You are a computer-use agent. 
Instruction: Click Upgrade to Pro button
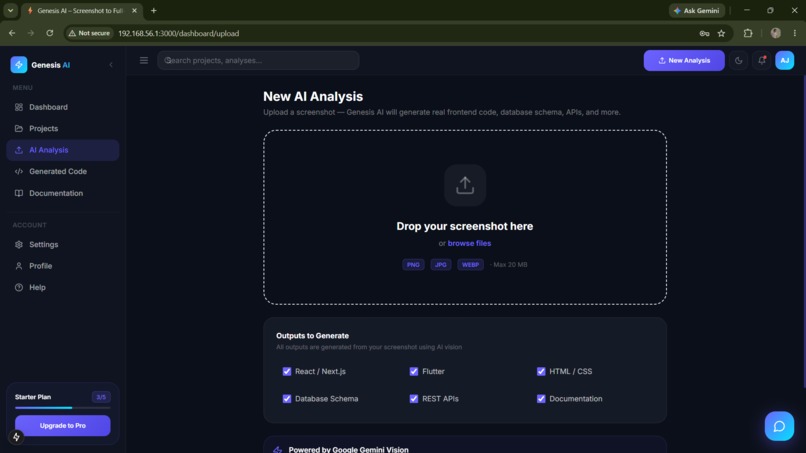[x=63, y=425]
